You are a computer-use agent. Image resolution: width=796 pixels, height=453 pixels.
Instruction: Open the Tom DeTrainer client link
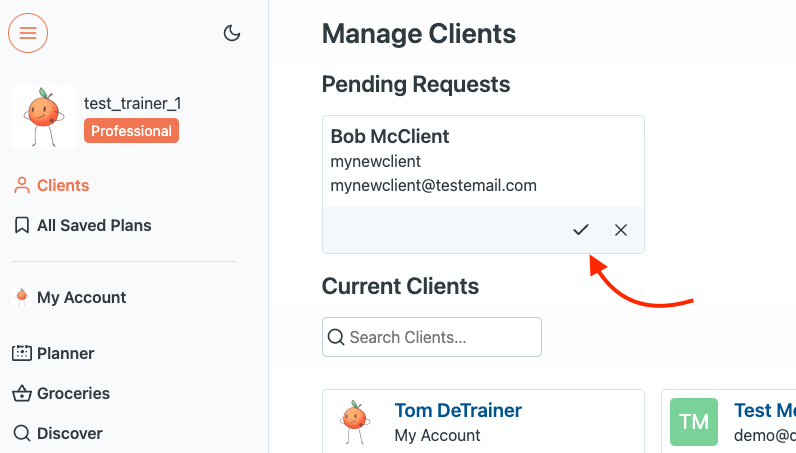(x=458, y=410)
